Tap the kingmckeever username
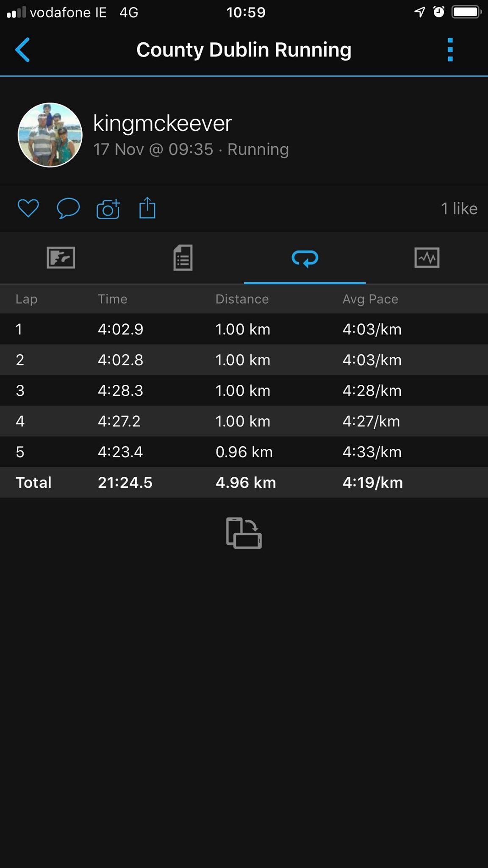The image size is (488, 868). coord(162,123)
